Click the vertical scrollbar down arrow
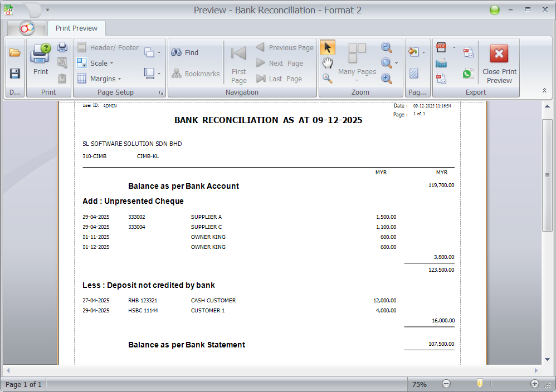The image size is (556, 392). [x=547, y=360]
